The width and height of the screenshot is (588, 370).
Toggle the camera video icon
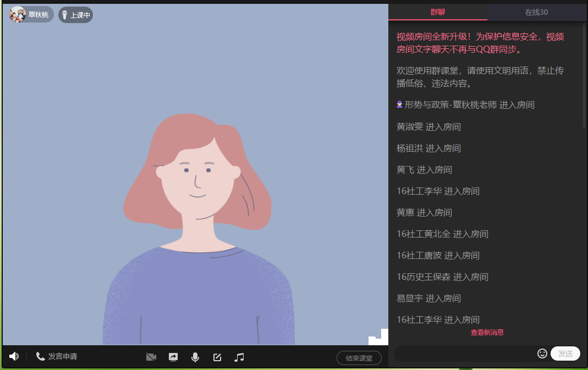coord(151,357)
